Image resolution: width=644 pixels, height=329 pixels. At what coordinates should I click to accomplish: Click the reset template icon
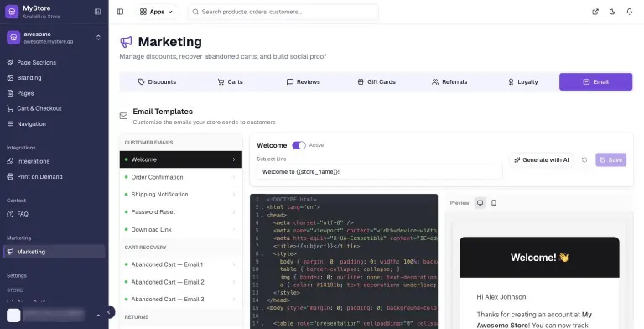584,160
